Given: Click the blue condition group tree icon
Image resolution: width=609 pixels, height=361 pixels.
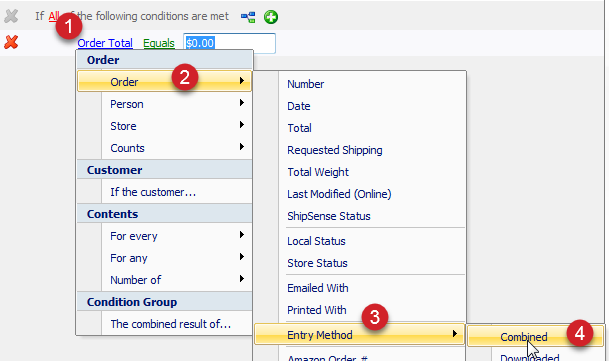Looking at the screenshot, I should pos(248,17).
